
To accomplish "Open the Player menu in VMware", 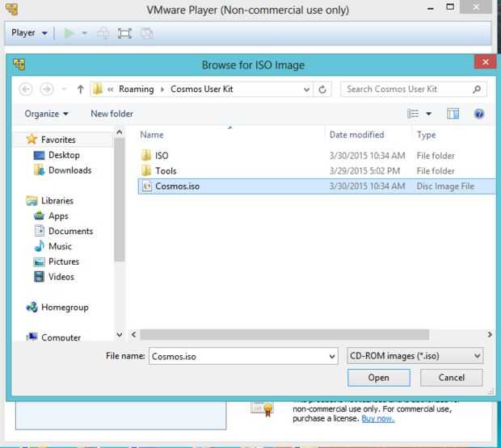I will [x=29, y=33].
